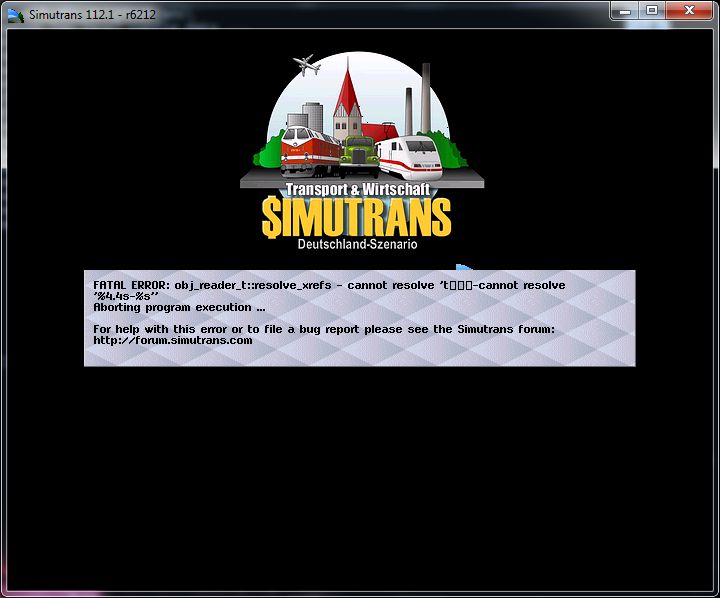Click the 'Aborting program execution' text

pos(172,307)
